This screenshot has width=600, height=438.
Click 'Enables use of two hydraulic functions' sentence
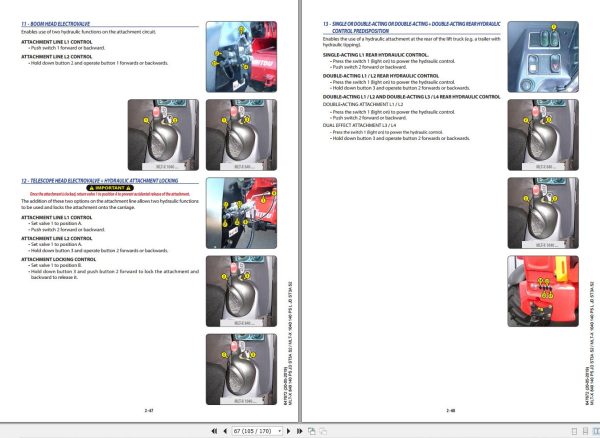(x=88, y=32)
